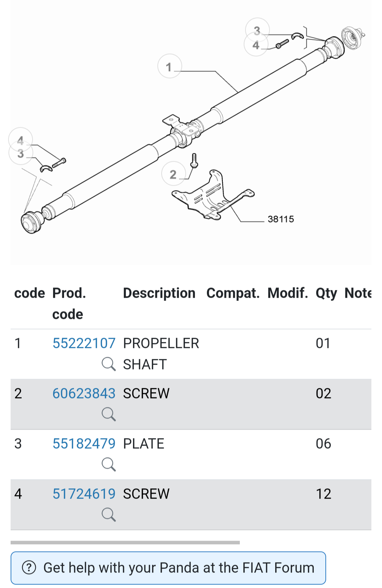Viewport: 382px width, 588px height.
Task: Get help at the FIAT Forum button
Action: [x=168, y=568]
